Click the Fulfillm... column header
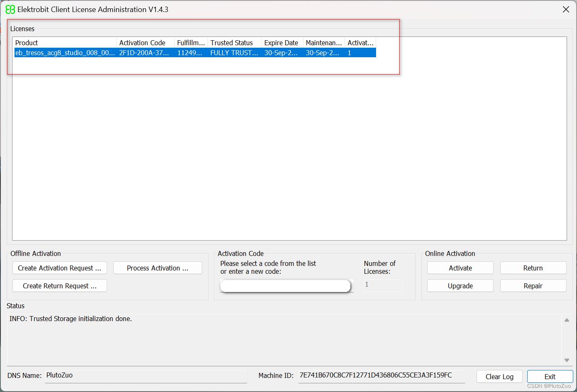 tap(191, 43)
